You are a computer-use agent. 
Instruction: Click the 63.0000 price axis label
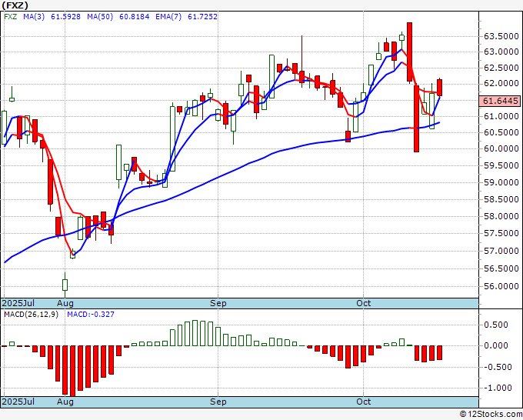coord(501,52)
